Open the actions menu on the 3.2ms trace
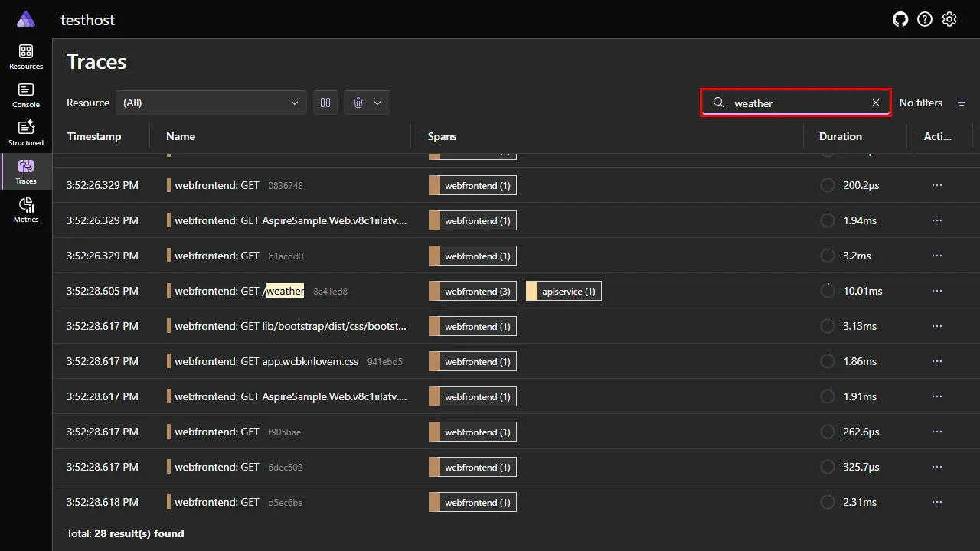980x551 pixels. pyautogui.click(x=937, y=256)
